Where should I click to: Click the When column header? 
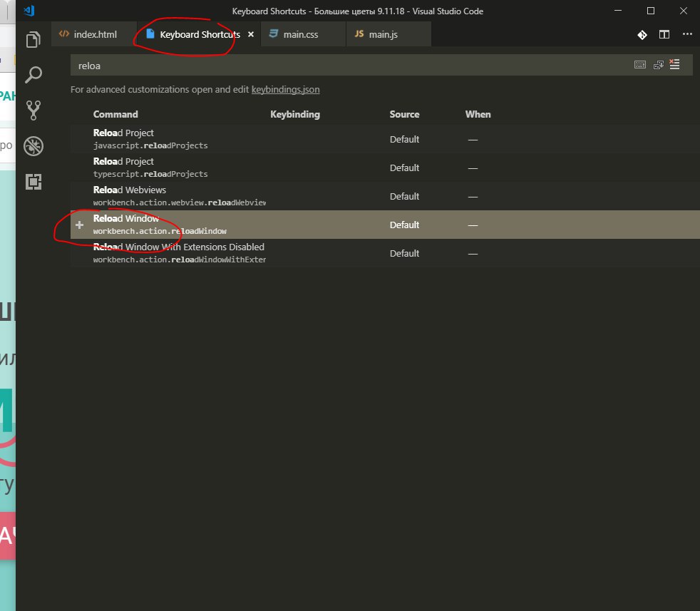coord(478,114)
